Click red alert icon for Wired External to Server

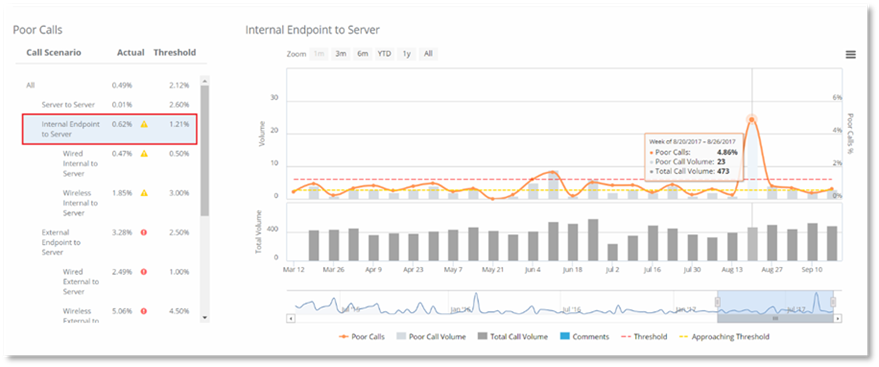point(144,272)
